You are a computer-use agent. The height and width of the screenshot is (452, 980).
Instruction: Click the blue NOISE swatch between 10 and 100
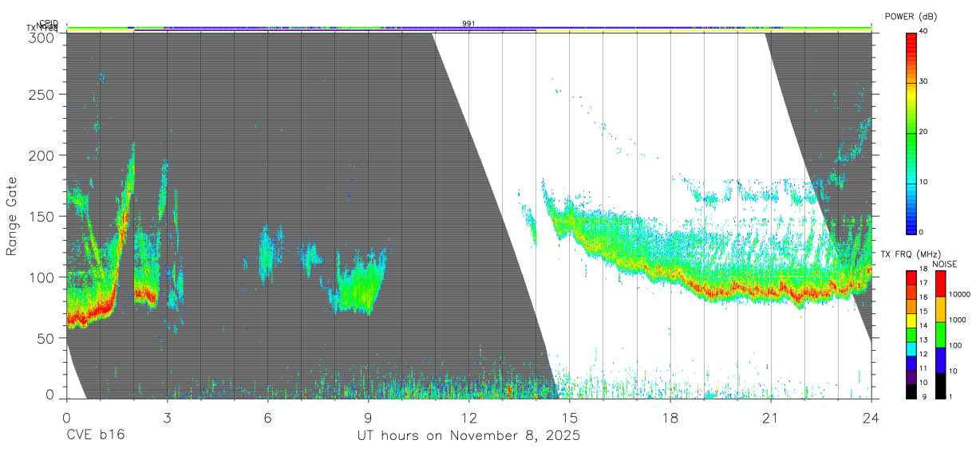pos(940,359)
